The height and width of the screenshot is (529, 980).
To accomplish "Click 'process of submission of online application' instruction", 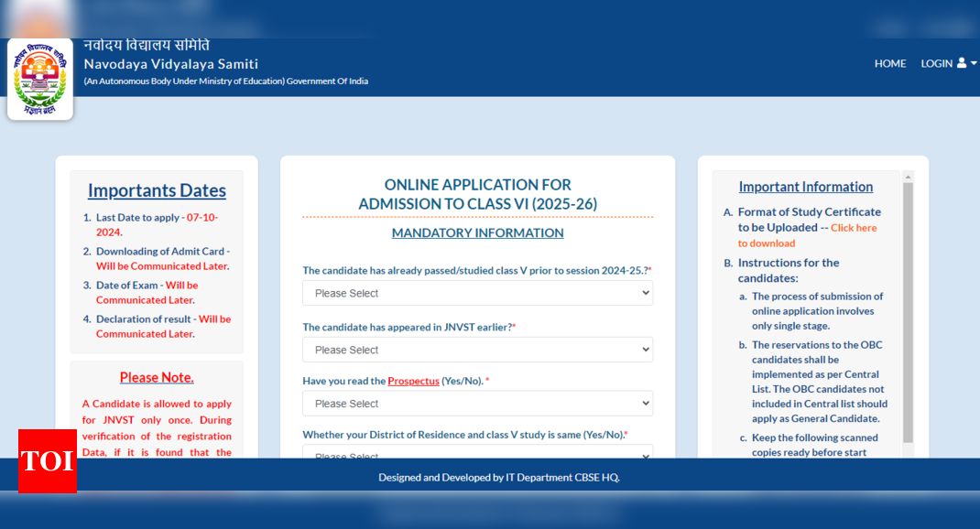I will pos(817,311).
